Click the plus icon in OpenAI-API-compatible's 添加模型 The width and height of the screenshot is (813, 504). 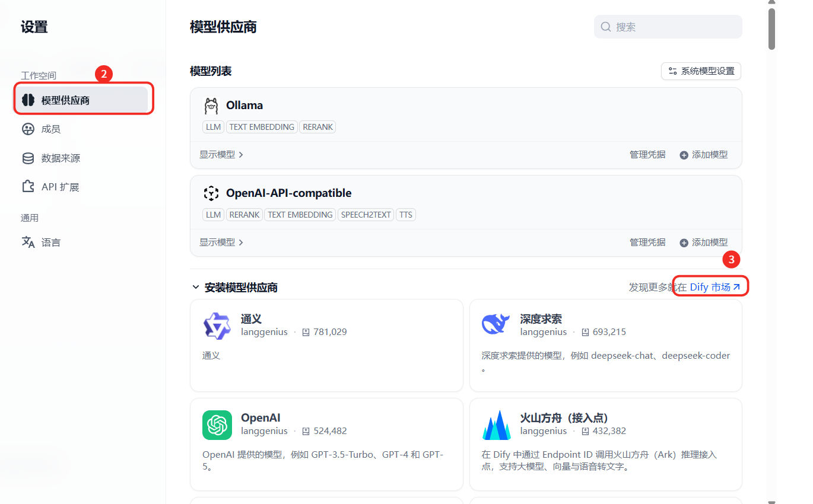(684, 243)
